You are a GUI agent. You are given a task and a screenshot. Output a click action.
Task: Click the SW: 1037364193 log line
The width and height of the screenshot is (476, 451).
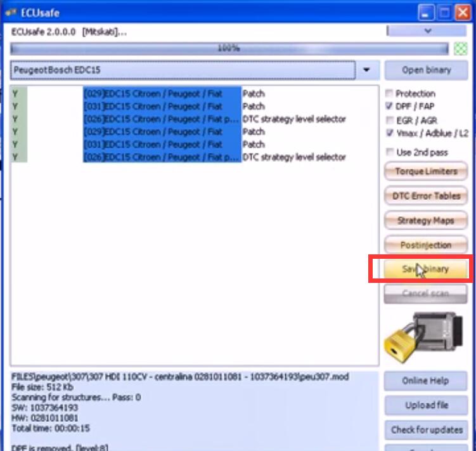click(x=44, y=407)
